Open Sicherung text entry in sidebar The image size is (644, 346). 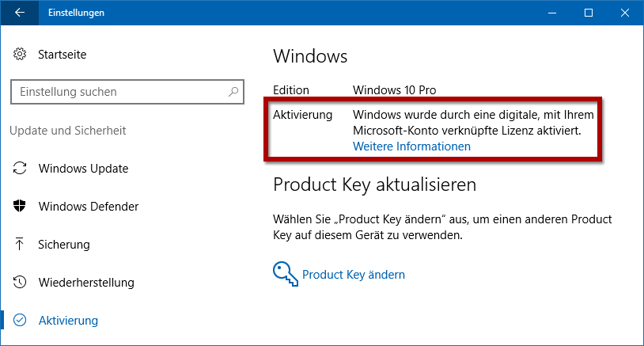(63, 245)
